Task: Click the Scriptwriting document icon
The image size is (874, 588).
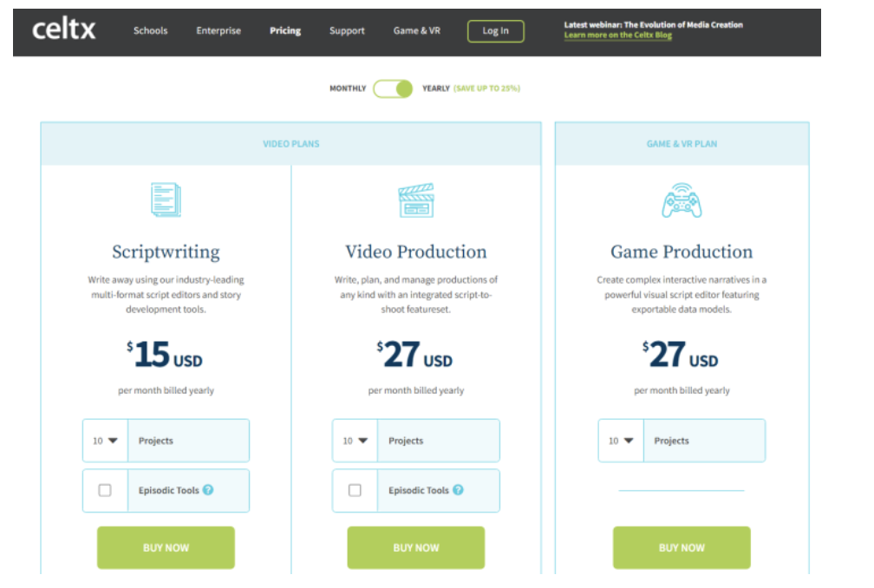Action: click(166, 200)
